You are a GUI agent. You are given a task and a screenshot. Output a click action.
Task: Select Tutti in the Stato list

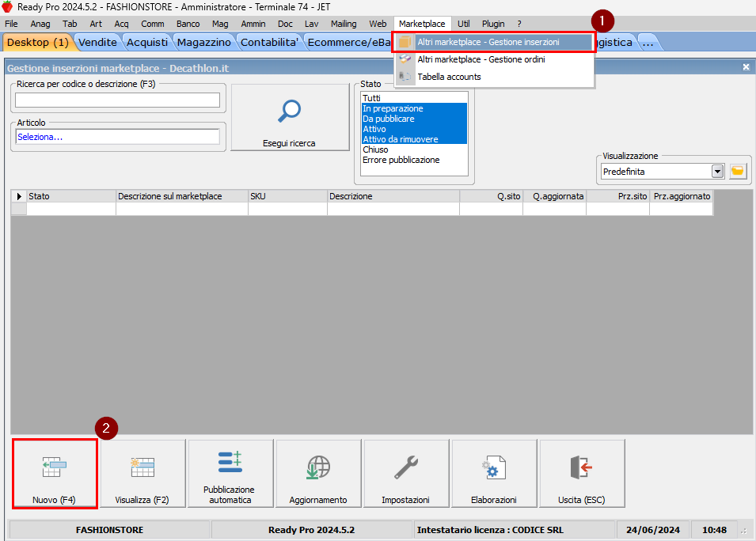(415, 98)
